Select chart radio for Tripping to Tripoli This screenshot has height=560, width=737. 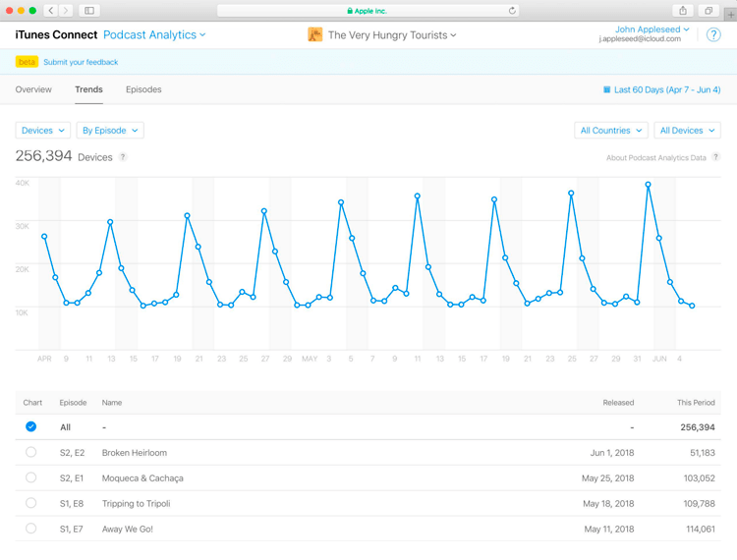31,503
